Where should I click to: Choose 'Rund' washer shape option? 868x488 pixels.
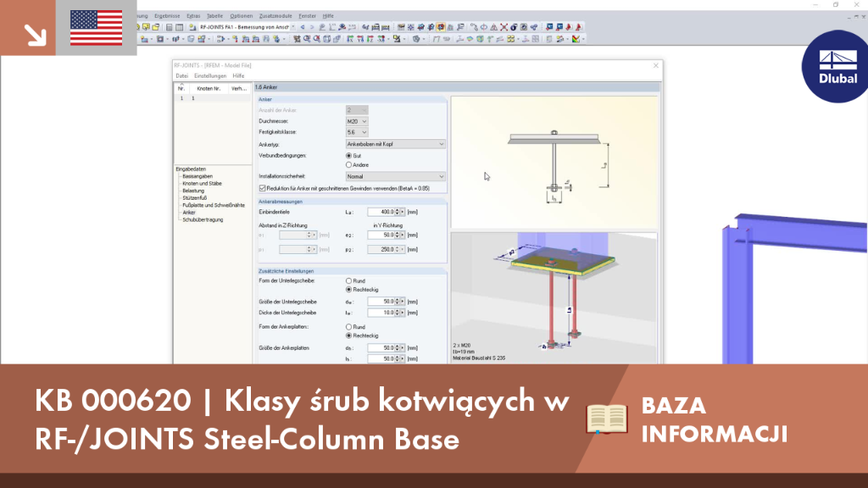point(348,281)
